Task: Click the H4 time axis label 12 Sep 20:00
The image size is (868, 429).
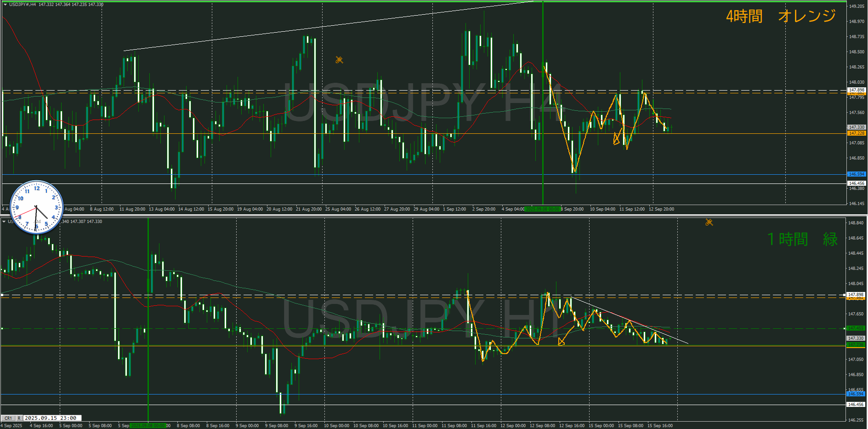Action: click(x=661, y=209)
